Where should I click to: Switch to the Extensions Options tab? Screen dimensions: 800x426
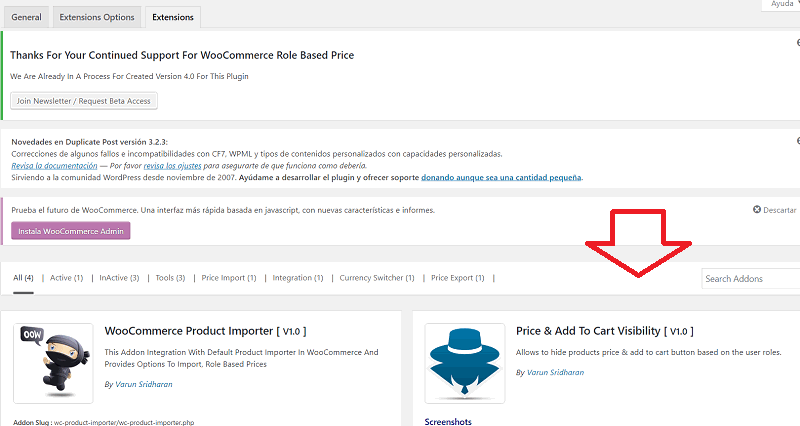96,17
